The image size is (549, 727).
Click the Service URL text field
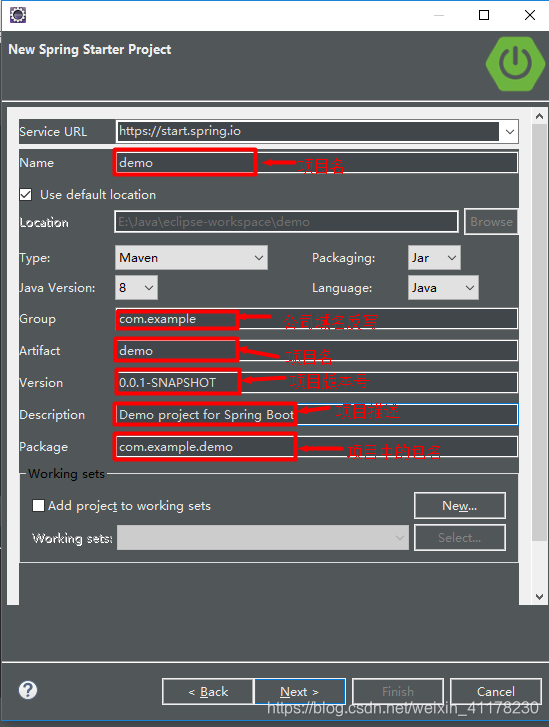pos(308,132)
